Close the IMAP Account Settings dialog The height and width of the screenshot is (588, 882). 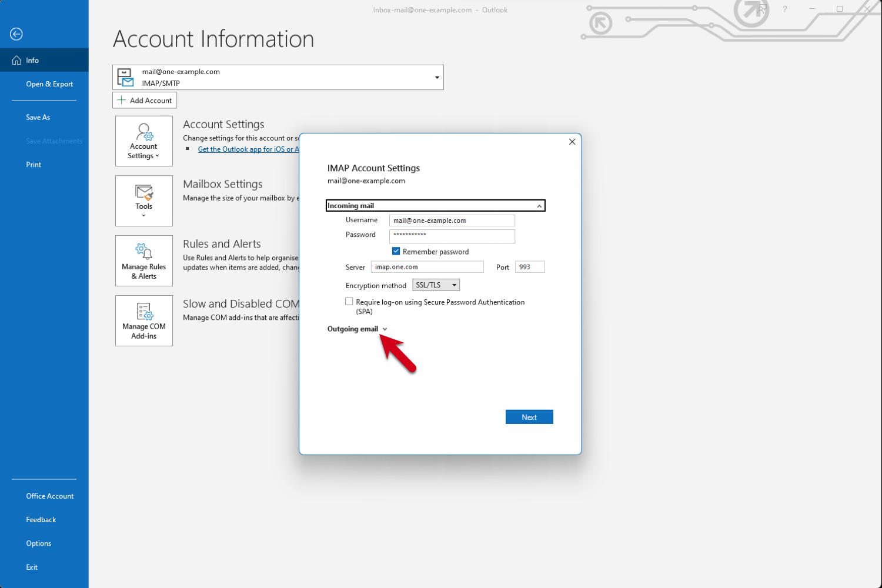572,142
